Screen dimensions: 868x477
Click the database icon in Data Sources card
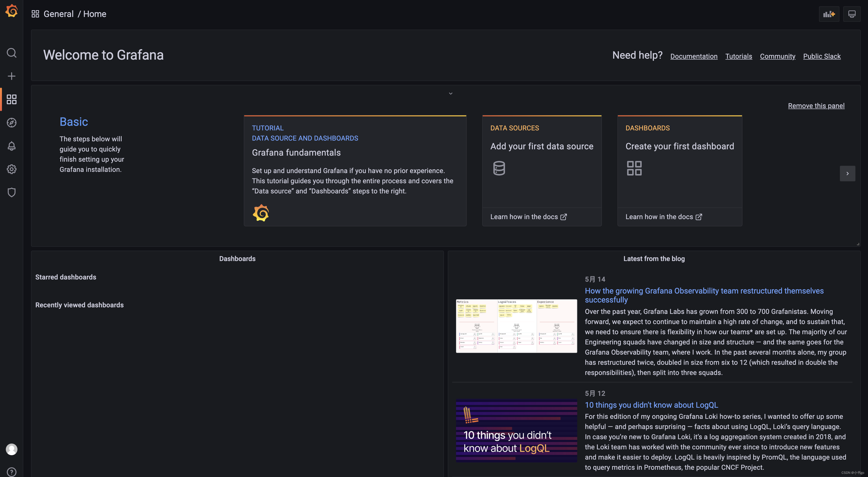tap(499, 168)
